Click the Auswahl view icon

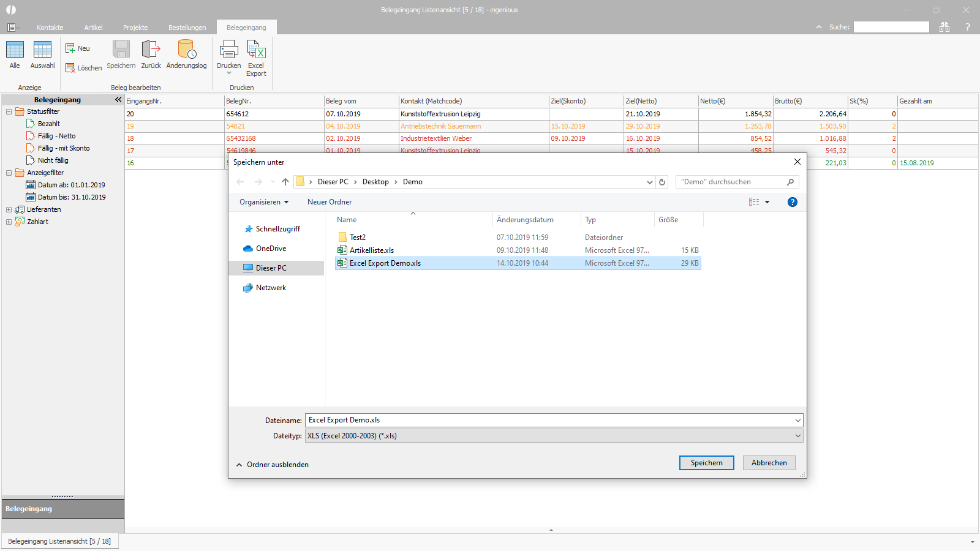pos(42,50)
